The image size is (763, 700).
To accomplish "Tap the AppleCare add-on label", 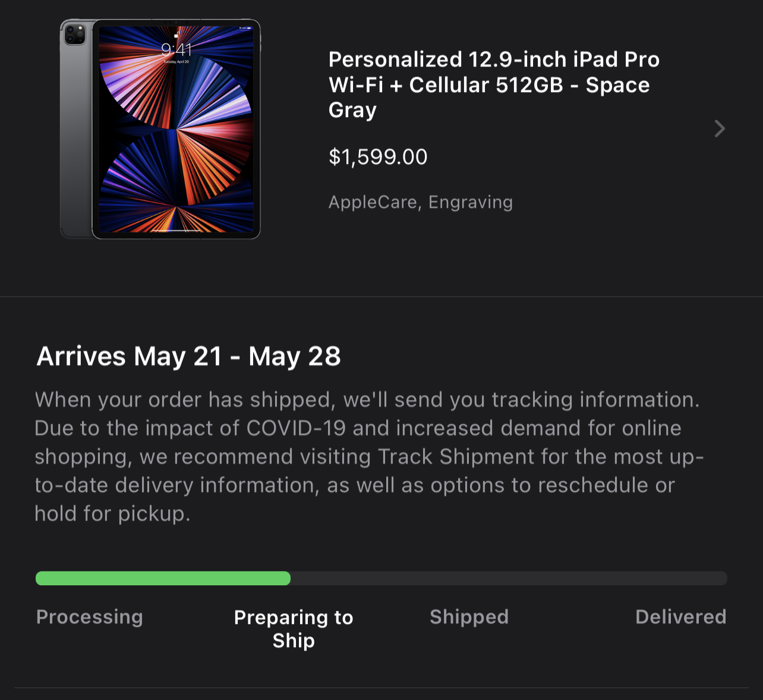I will [373, 202].
